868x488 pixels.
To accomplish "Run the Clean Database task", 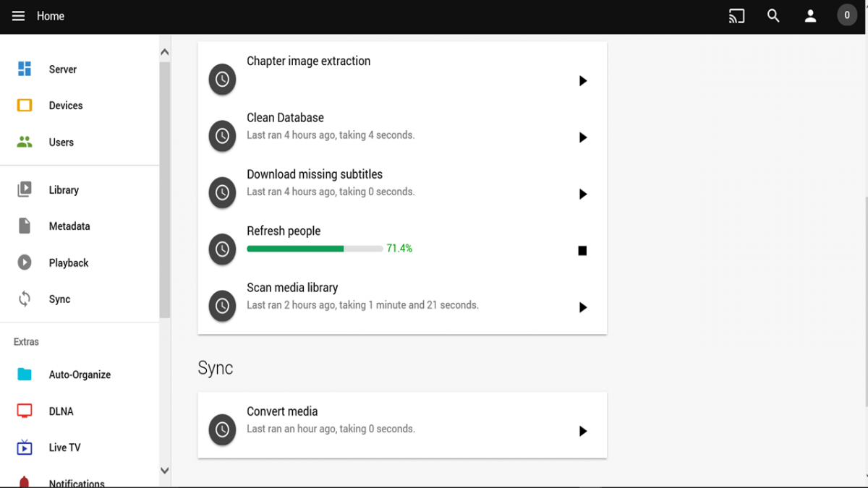I will 582,137.
